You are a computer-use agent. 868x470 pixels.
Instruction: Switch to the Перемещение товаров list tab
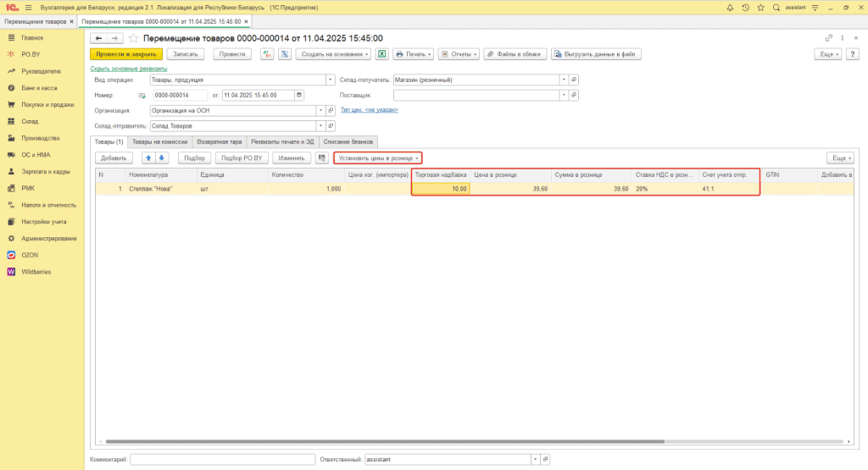[x=35, y=21]
